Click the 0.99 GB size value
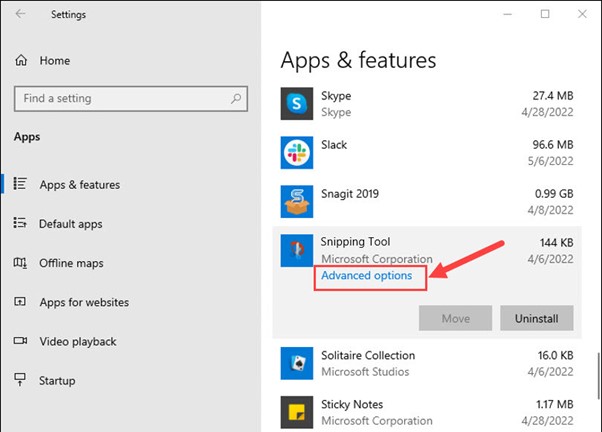This screenshot has width=602, height=432. (554, 194)
